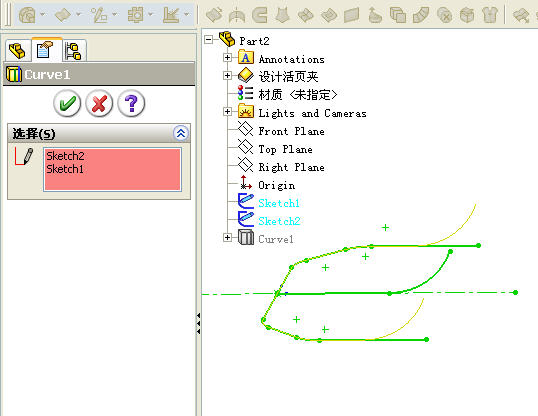Click the Extruded Surface tool icon
The width and height of the screenshot is (538, 416).
point(214,15)
